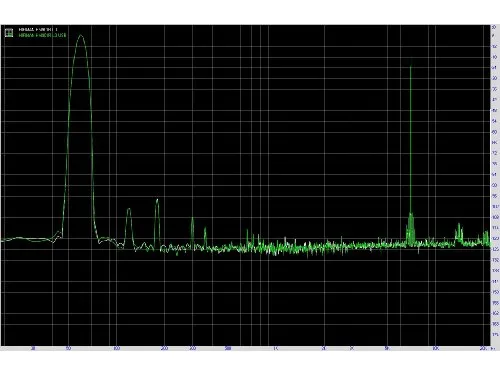Screen dimensions: 500x375
Task: Click the '100' frequency axis label
Action: coord(116,349)
